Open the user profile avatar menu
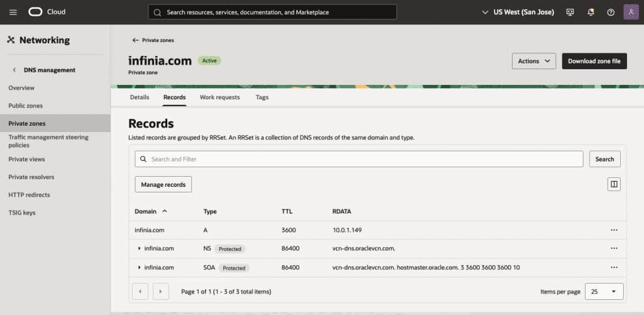 tap(631, 12)
